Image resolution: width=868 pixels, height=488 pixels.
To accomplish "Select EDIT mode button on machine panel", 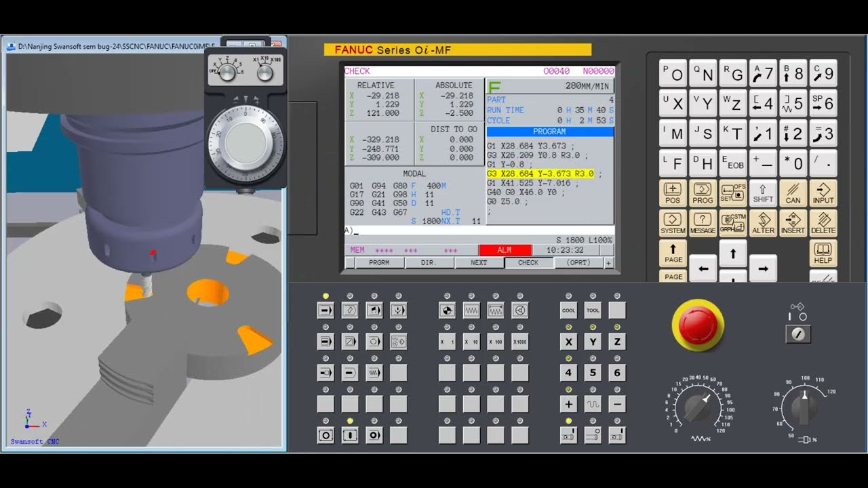I will point(350,310).
